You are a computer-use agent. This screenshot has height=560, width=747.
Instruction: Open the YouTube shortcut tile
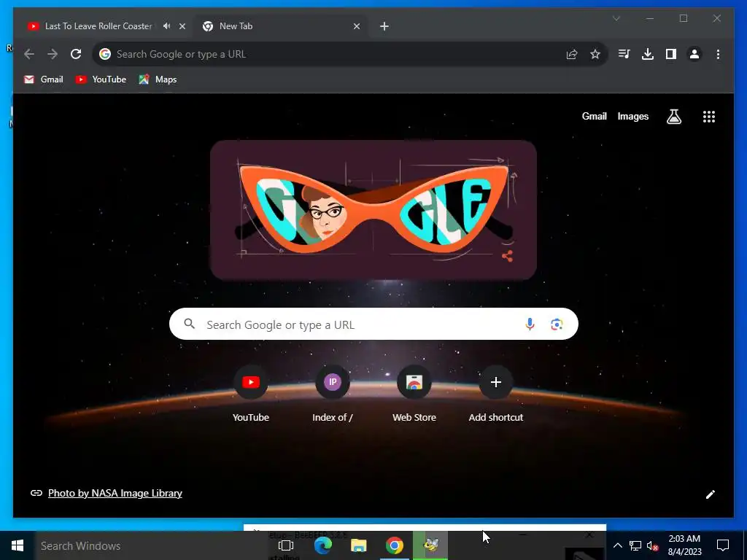(251, 393)
